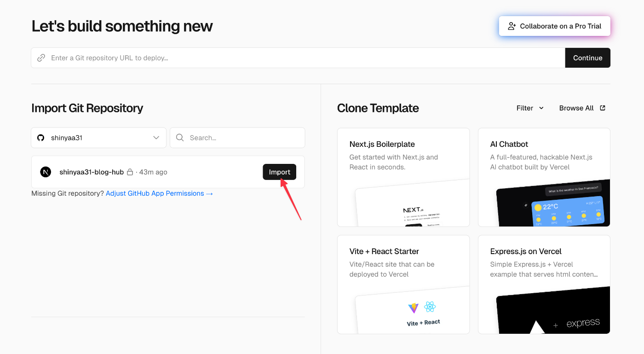Image resolution: width=644 pixels, height=354 pixels.
Task: Click the "Let's build something new" heading
Action: [122, 26]
